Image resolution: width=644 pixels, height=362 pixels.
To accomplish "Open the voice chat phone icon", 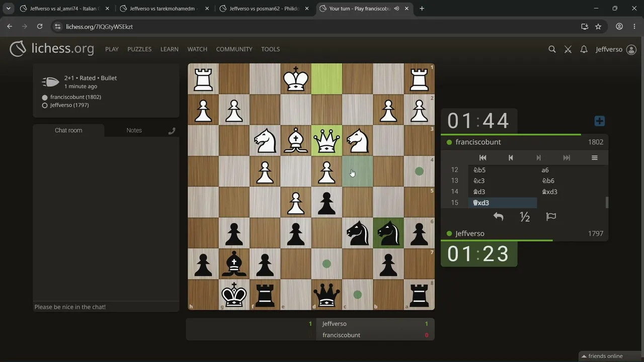I will point(172,131).
